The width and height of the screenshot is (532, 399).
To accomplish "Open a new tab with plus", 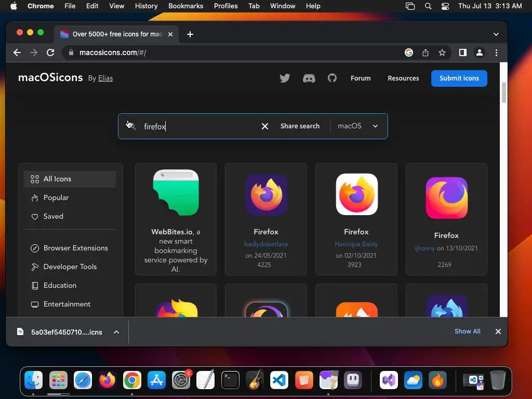I will (x=190, y=34).
